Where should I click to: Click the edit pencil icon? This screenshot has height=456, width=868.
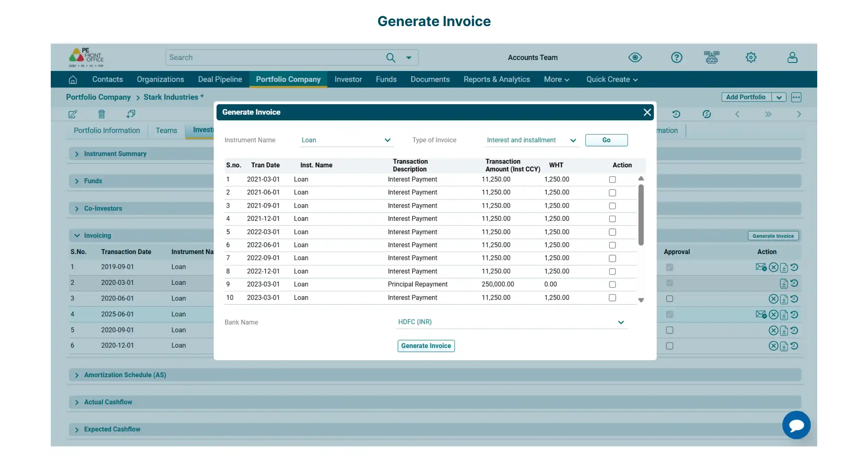click(73, 114)
